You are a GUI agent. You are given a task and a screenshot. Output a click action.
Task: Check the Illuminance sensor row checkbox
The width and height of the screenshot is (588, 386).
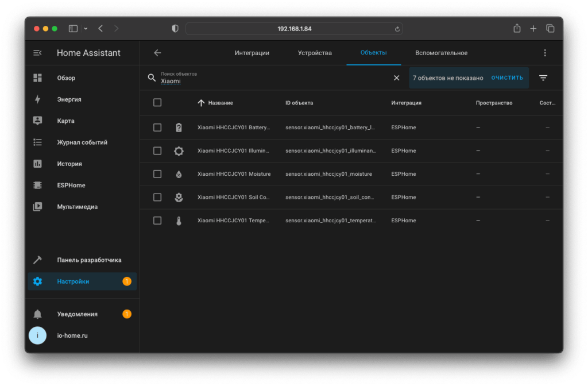(x=157, y=151)
